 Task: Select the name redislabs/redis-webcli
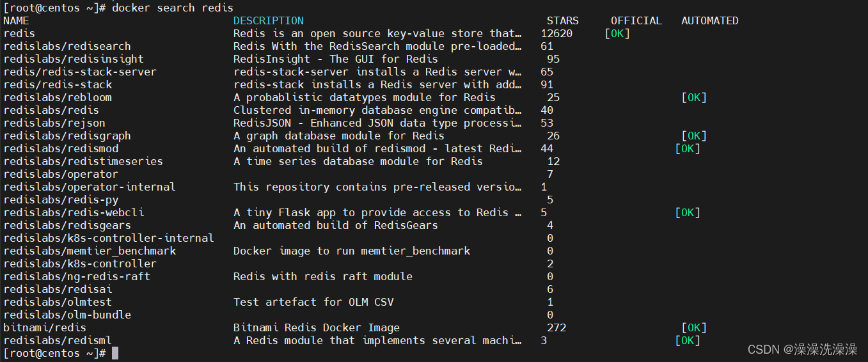click(74, 212)
